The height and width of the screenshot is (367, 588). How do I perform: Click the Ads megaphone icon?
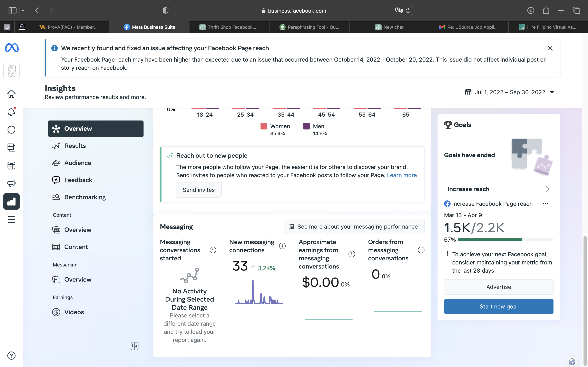[x=11, y=183]
